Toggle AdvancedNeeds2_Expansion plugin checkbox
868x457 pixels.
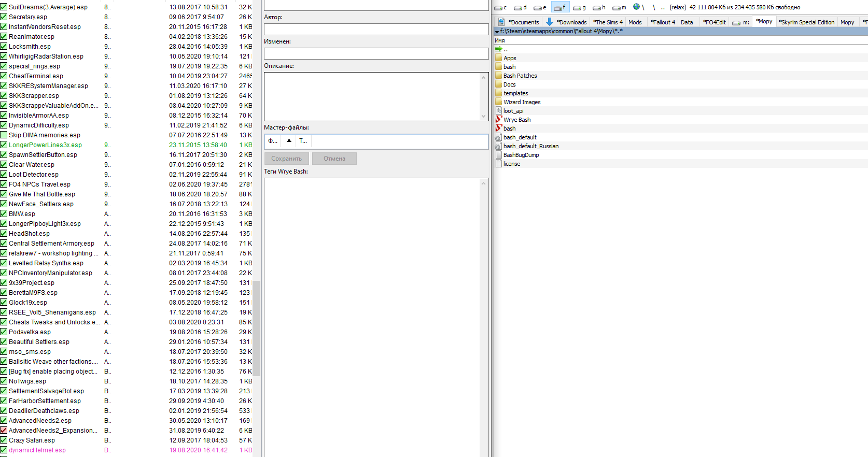(x=4, y=431)
